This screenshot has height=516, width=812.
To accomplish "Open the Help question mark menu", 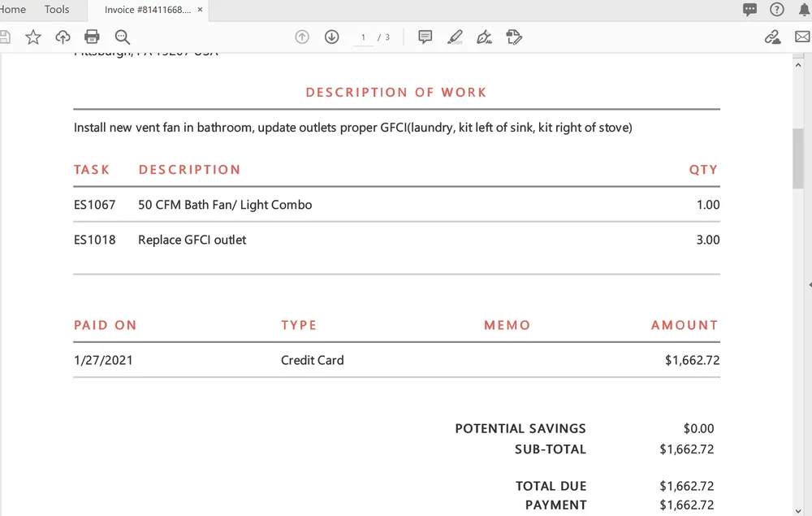I will (777, 10).
